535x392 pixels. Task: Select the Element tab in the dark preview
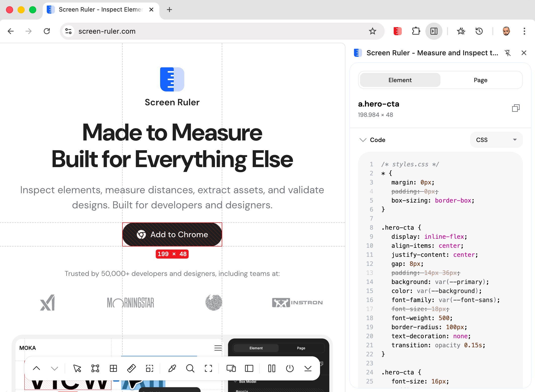[x=256, y=348]
